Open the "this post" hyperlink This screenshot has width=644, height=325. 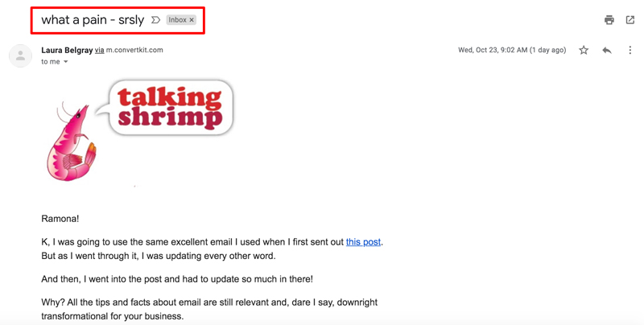pyautogui.click(x=363, y=241)
